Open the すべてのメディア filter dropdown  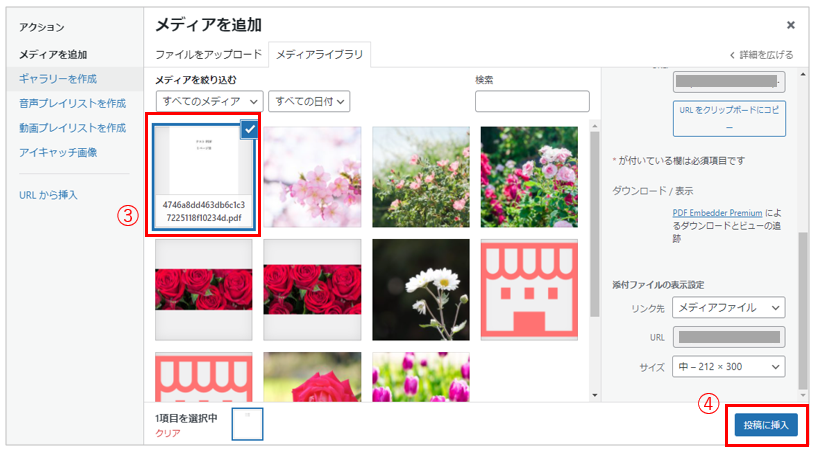pos(209,101)
